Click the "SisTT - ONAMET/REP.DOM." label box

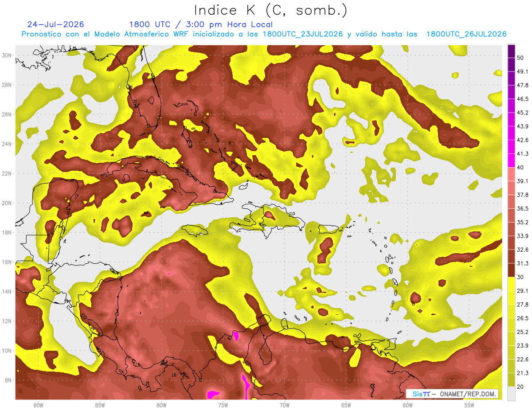(452, 394)
